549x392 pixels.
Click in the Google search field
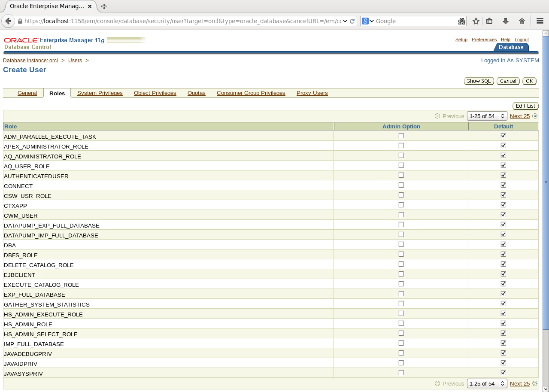(x=416, y=21)
